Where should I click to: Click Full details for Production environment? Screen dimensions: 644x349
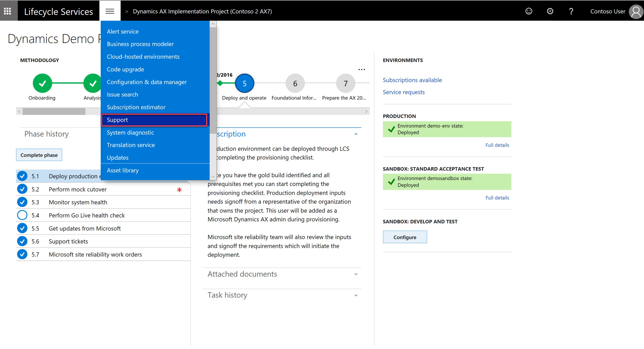[x=497, y=145]
